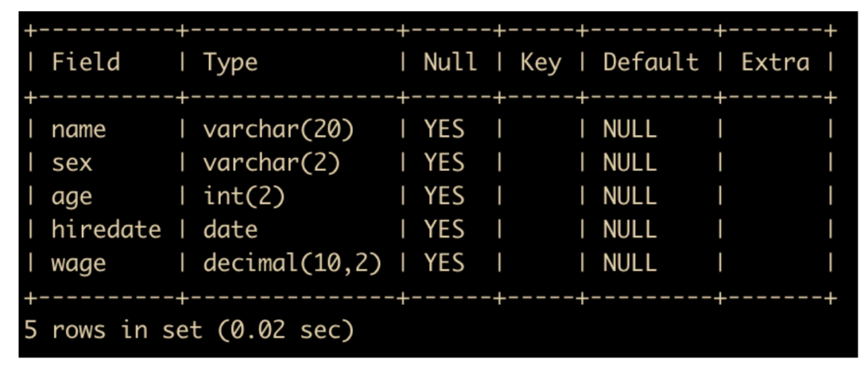Click the varchar(20) type text
Image resolution: width=868 pixels, height=367 pixels.
[278, 130]
